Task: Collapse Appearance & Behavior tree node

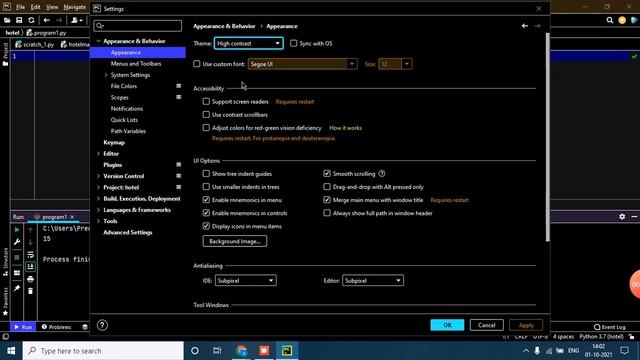Action: [98, 41]
